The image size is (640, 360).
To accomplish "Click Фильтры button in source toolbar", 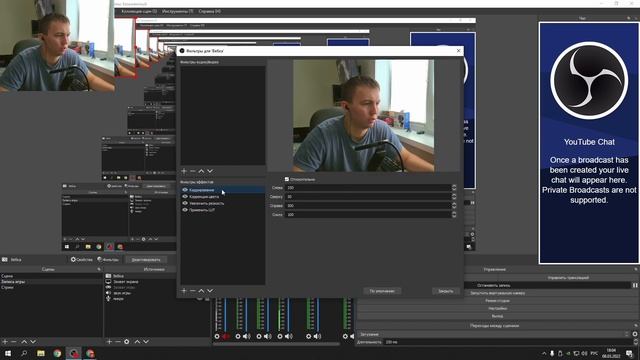I will 108,260.
